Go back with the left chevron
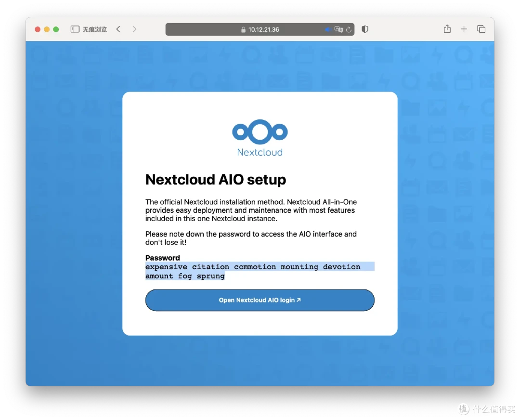This screenshot has width=520, height=420. click(118, 29)
